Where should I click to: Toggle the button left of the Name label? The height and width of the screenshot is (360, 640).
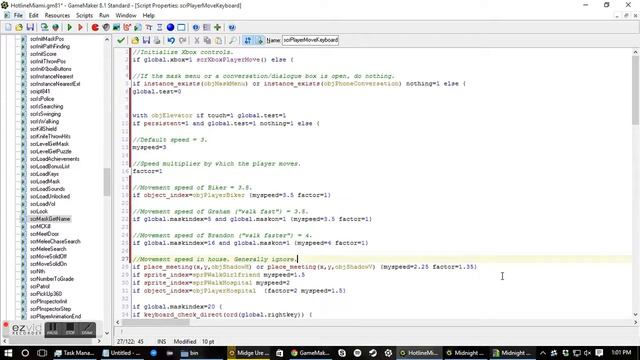(x=259, y=40)
